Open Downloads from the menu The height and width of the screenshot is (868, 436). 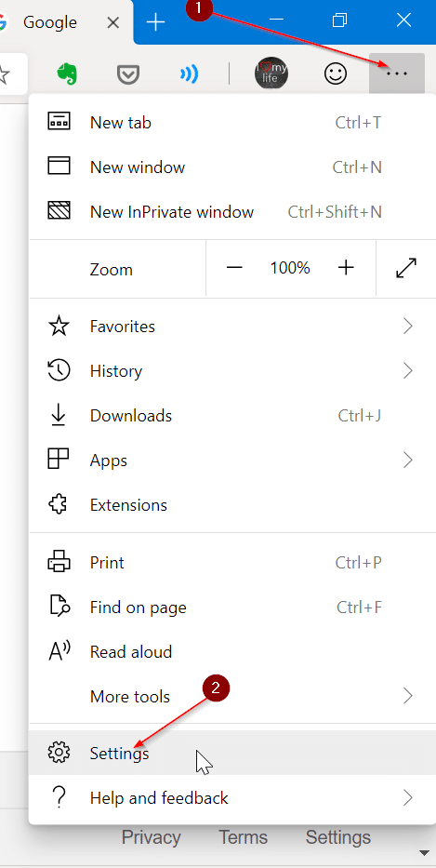point(232,416)
